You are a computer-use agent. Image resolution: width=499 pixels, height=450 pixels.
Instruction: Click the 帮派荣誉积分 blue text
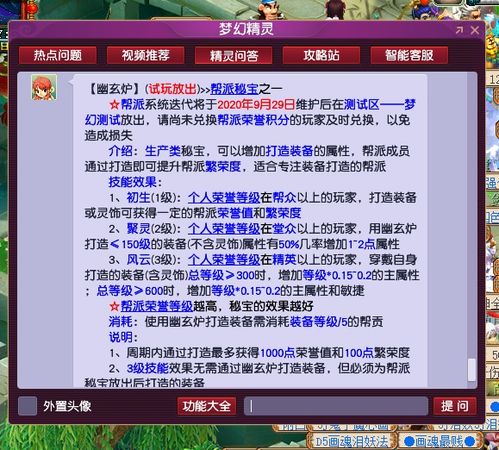coord(253,120)
